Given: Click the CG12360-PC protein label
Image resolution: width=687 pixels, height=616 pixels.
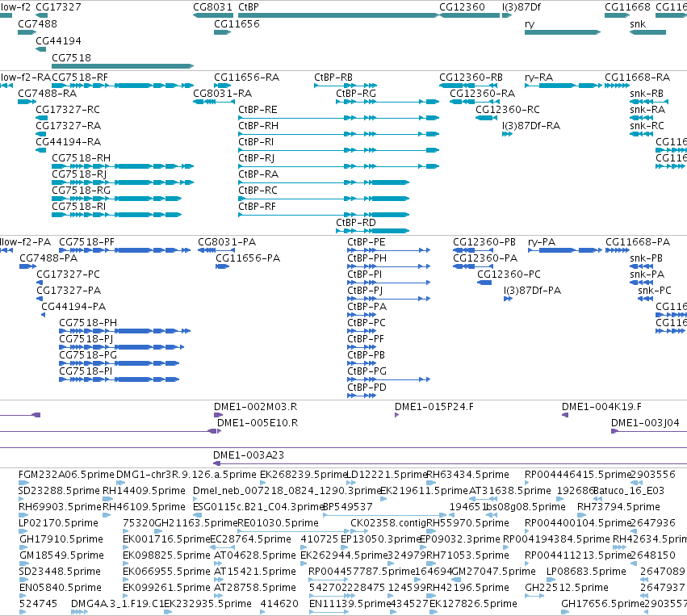Looking at the screenshot, I should click(509, 274).
